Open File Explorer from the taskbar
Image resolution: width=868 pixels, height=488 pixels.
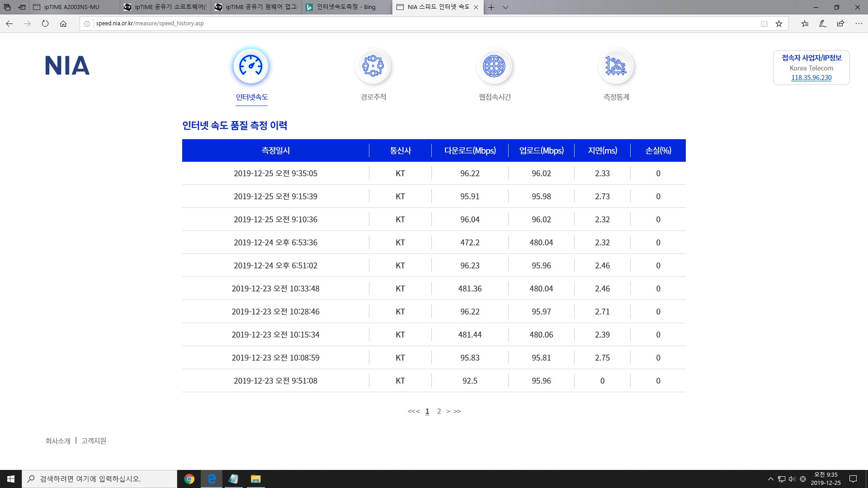pyautogui.click(x=256, y=479)
